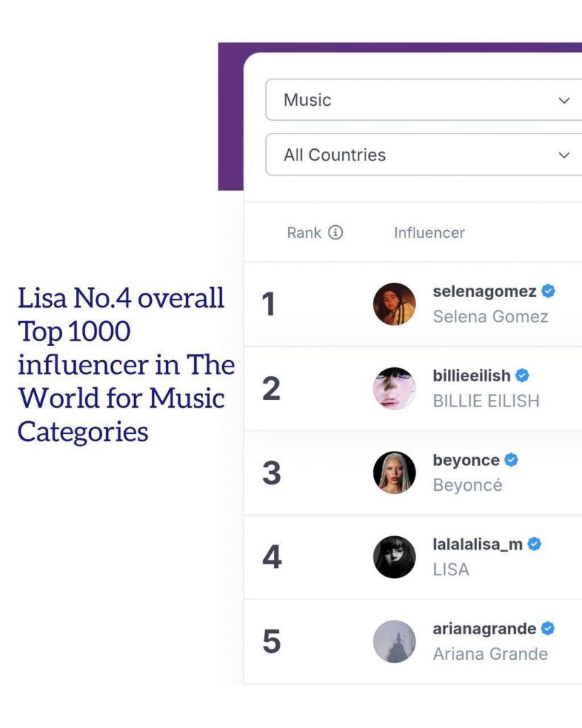Open Ariana Grande profile avatar
582x728 pixels.
click(x=395, y=641)
